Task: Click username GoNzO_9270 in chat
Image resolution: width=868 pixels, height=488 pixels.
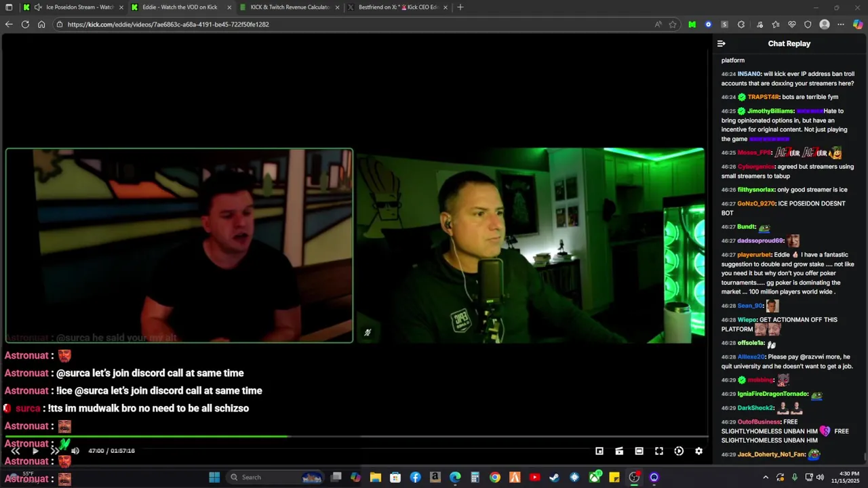Action: (x=756, y=203)
